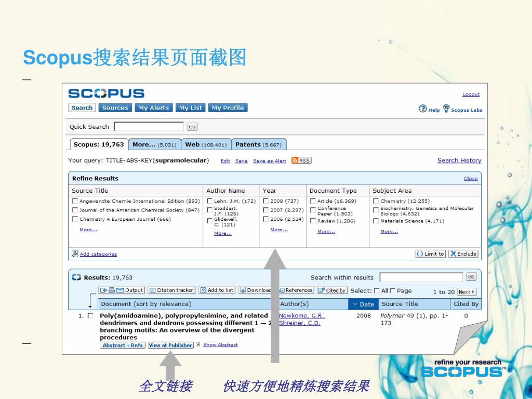Select year 2008 filter checkbox
The image size is (532, 399).
[x=266, y=201]
